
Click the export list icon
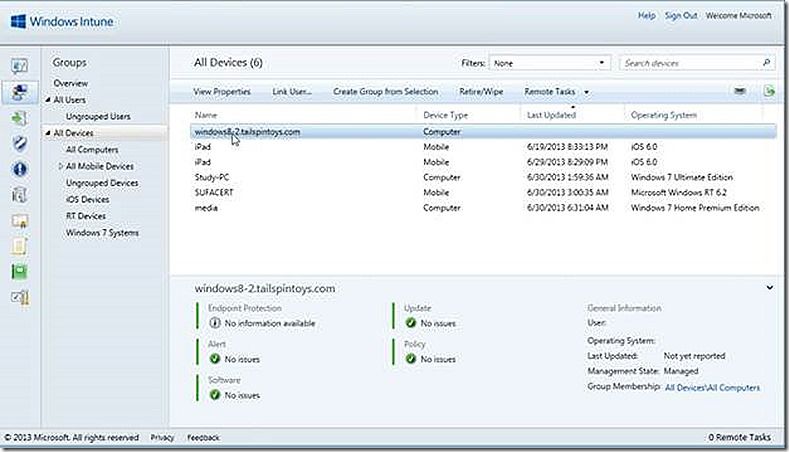pyautogui.click(x=769, y=91)
